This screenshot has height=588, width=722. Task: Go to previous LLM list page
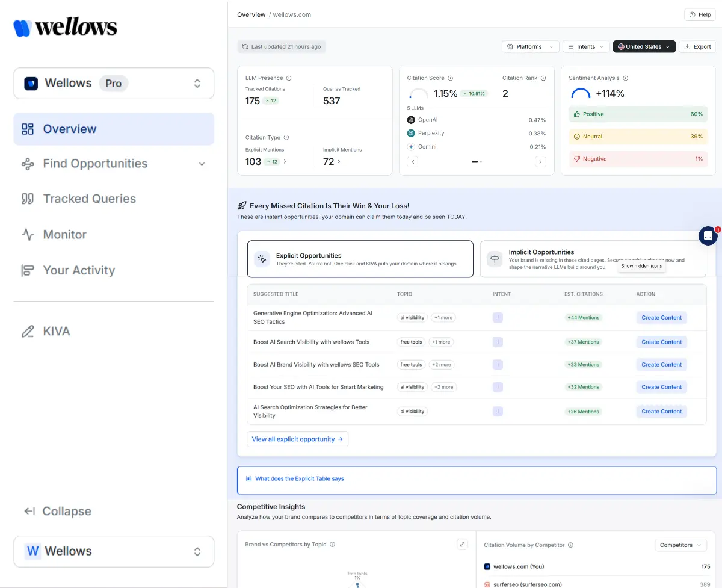click(413, 161)
